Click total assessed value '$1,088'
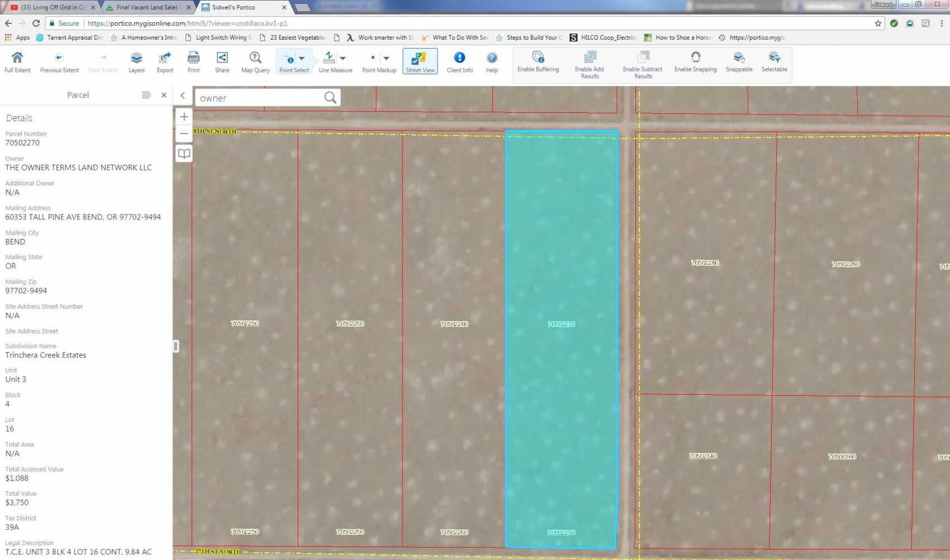 (17, 478)
